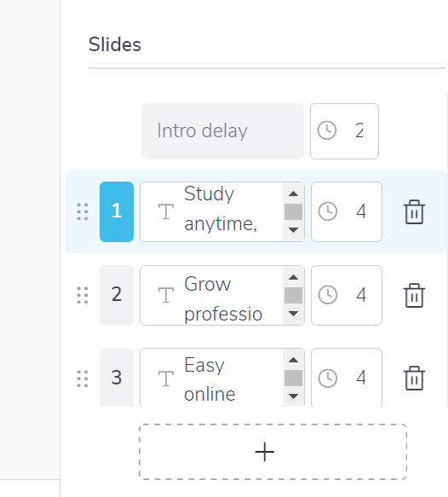
Task: Click the text type icon on slide 3
Action: point(166,379)
